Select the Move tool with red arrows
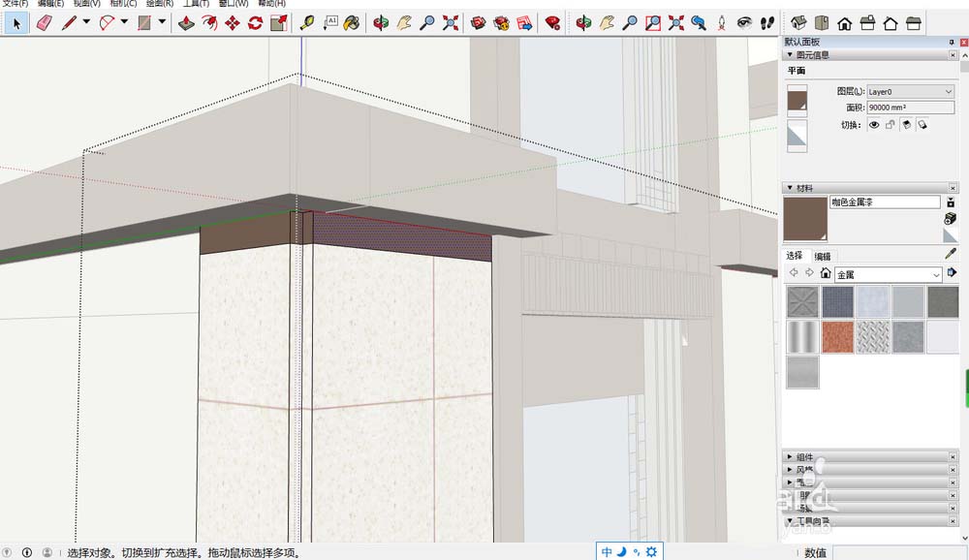The width and height of the screenshot is (969, 560). click(x=233, y=23)
